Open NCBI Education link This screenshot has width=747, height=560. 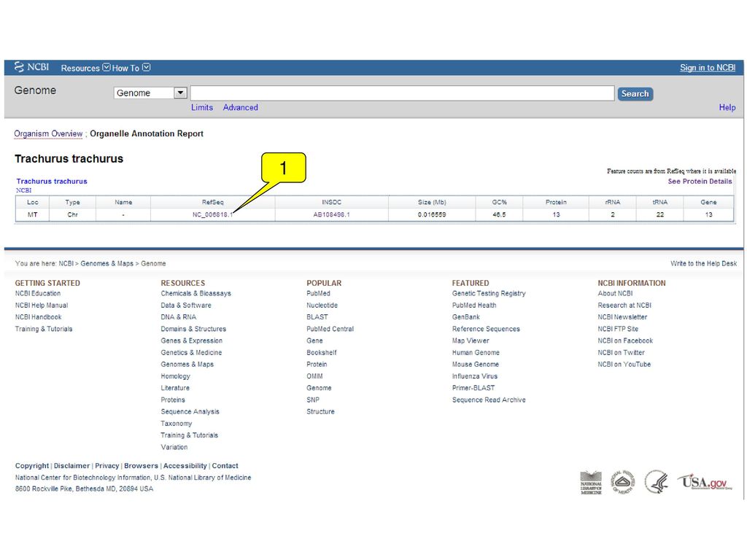click(38, 293)
